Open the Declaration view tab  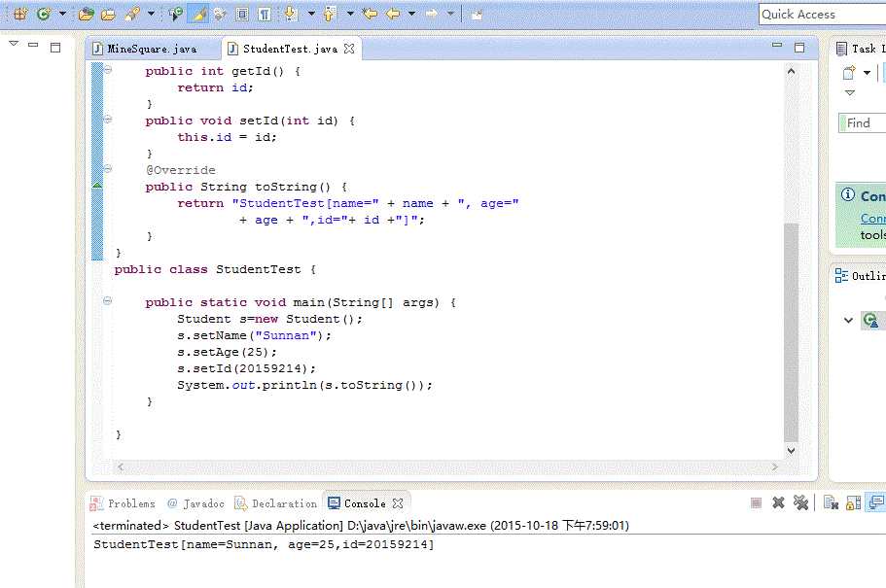276,503
